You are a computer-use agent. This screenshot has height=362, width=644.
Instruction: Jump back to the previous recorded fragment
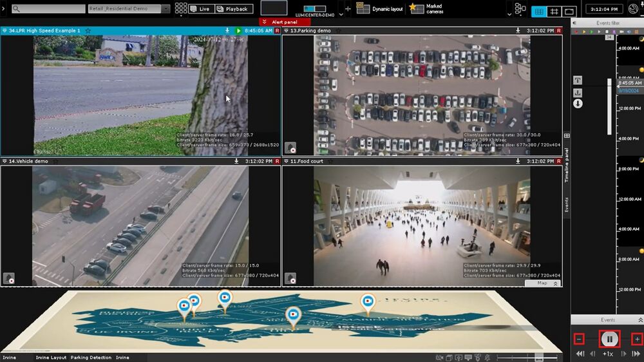580,354
